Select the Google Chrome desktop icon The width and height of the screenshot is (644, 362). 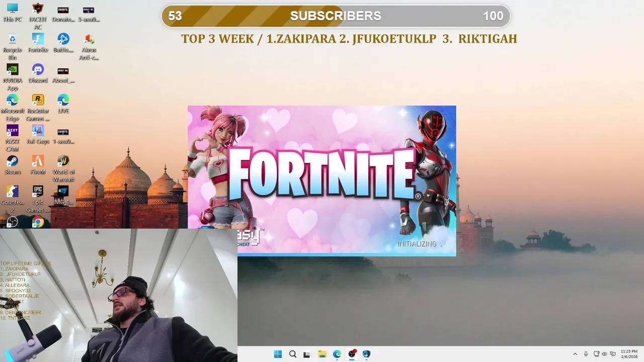pyautogui.click(x=38, y=222)
